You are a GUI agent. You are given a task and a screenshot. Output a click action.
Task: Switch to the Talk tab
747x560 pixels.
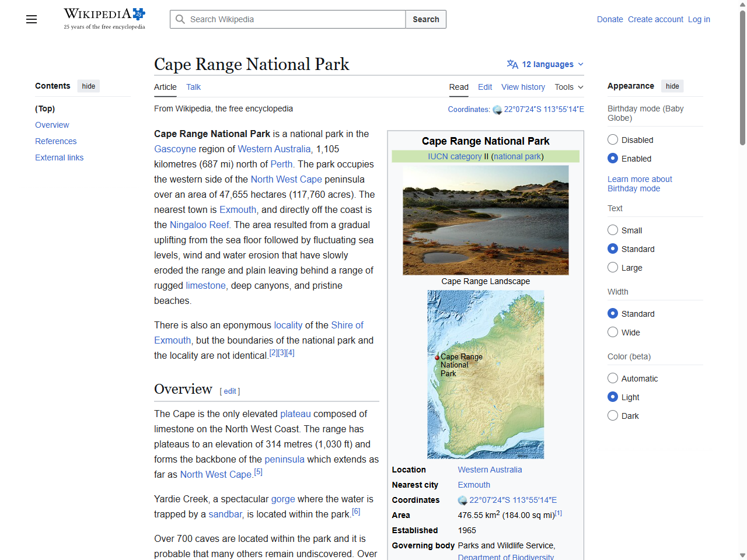193,87
